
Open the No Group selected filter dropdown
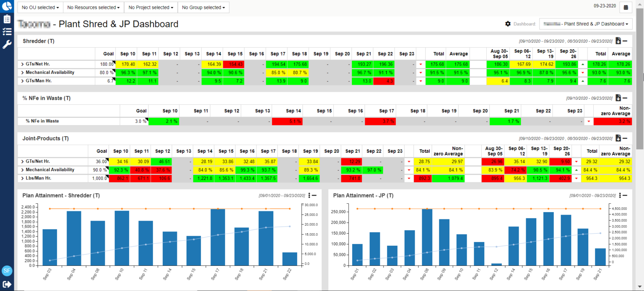[203, 7]
